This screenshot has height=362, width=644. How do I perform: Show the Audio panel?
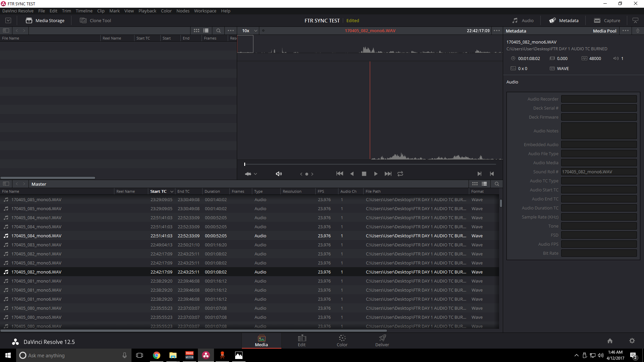[x=523, y=20]
